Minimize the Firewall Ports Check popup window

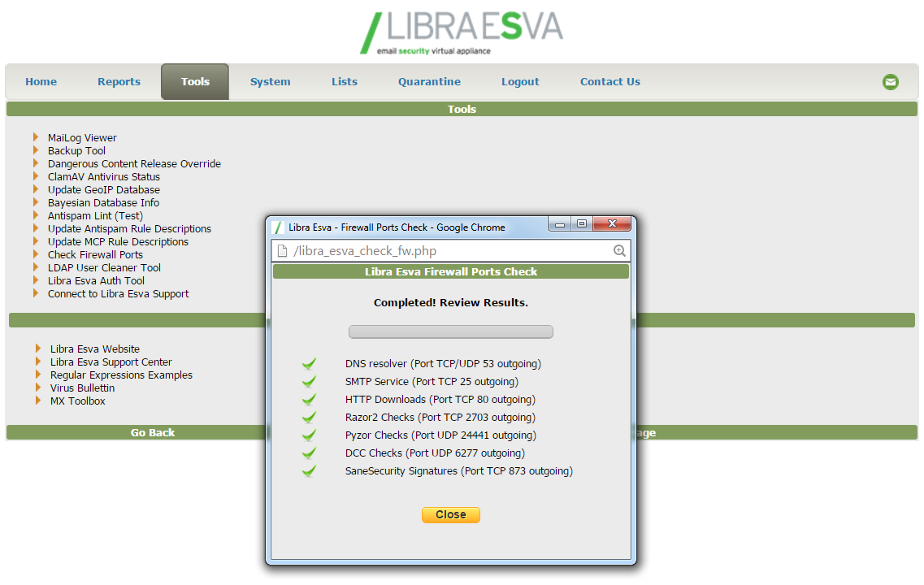point(559,224)
